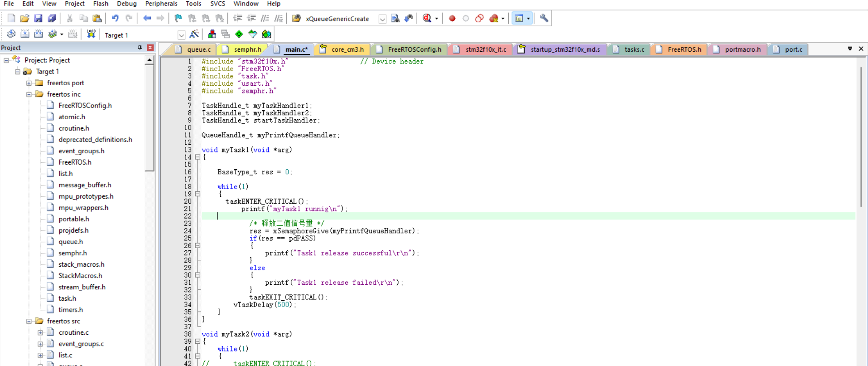Click Batch Build icon
The height and width of the screenshot is (366, 868).
(x=53, y=34)
